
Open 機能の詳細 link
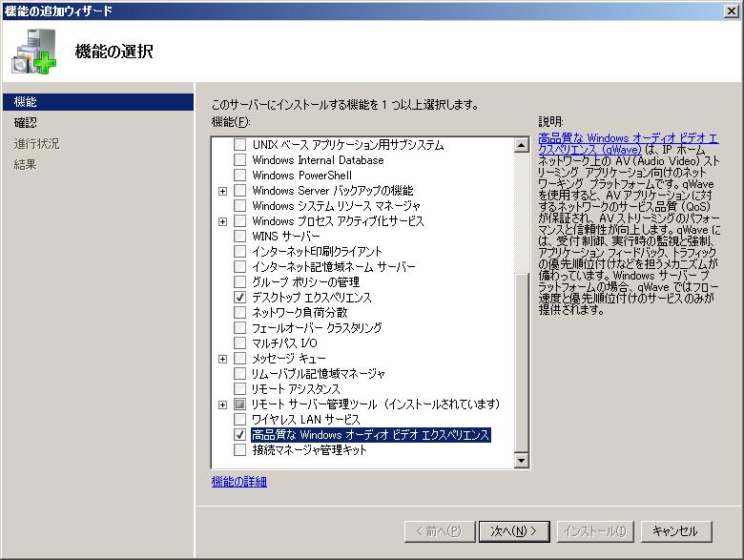(x=239, y=482)
